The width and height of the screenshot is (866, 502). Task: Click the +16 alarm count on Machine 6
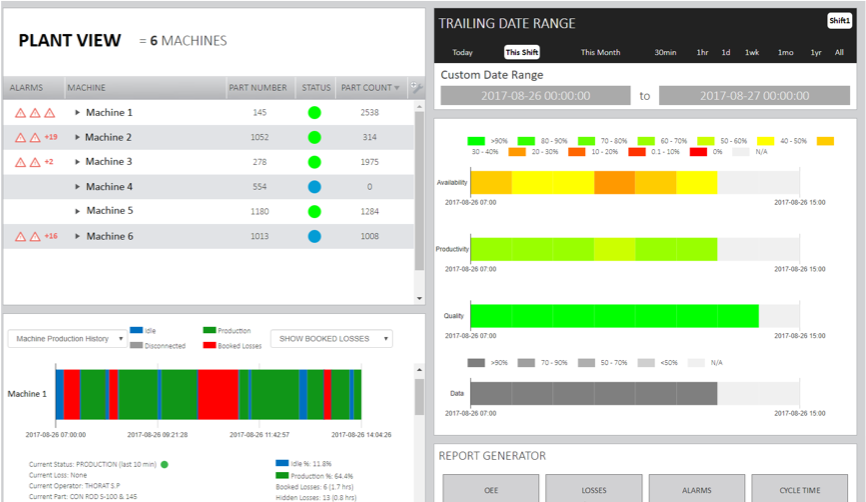pyautogui.click(x=51, y=236)
